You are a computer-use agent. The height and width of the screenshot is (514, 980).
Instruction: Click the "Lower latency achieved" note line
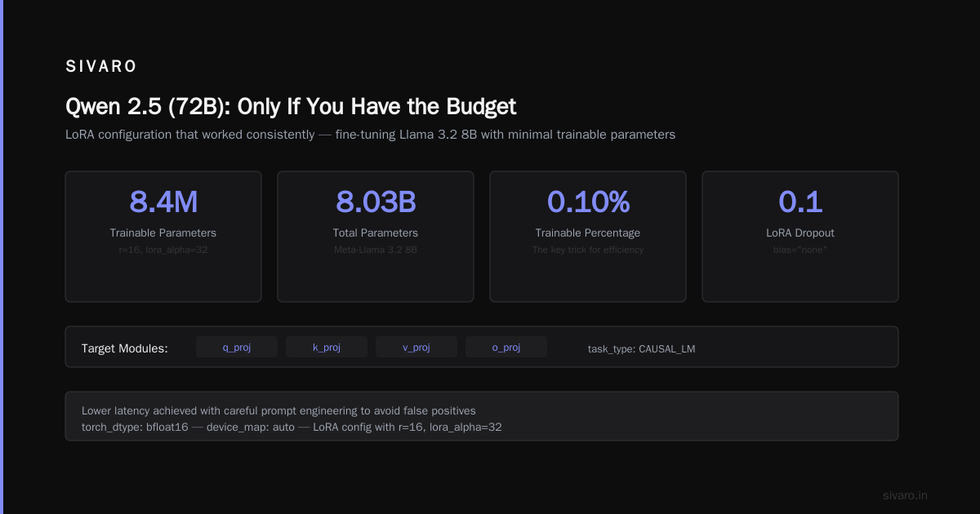278,410
